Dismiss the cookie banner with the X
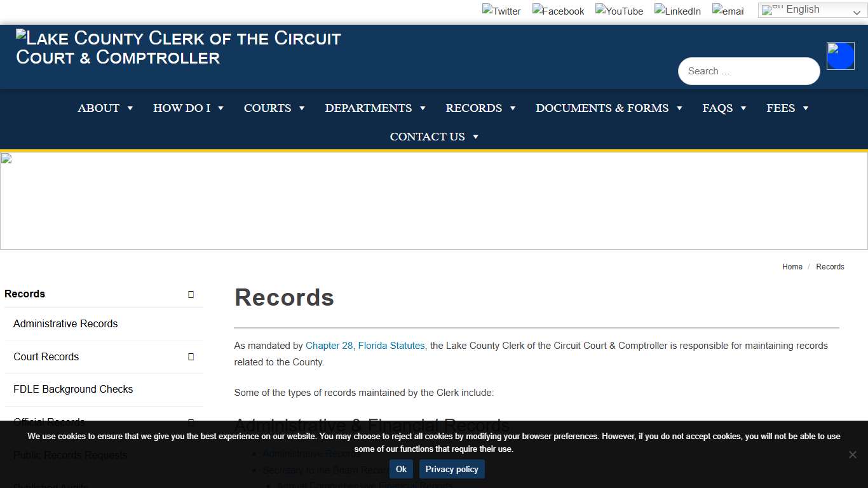 (852, 455)
